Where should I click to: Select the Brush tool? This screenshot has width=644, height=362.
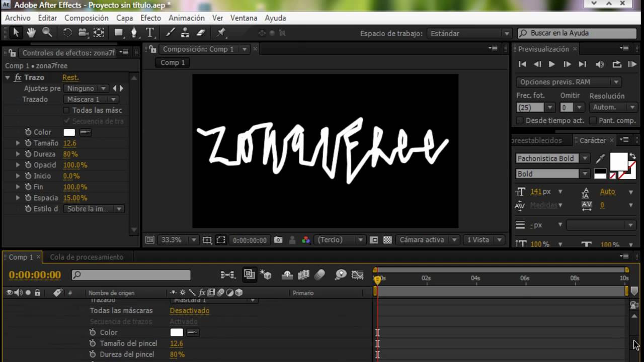170,33
